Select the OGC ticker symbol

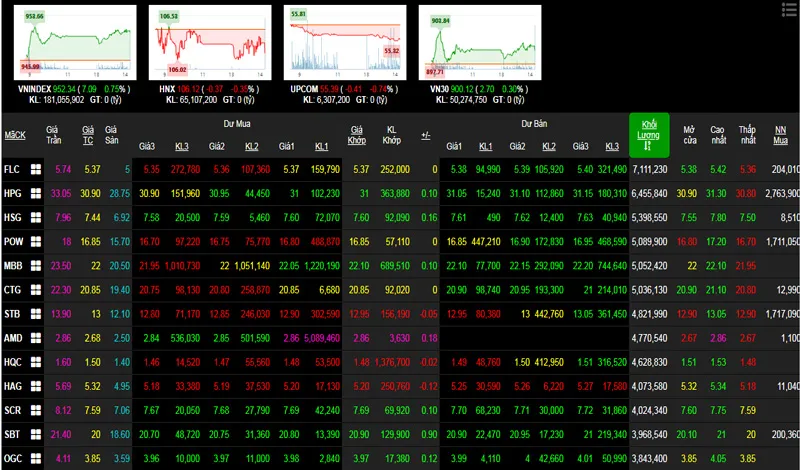pyautogui.click(x=13, y=458)
